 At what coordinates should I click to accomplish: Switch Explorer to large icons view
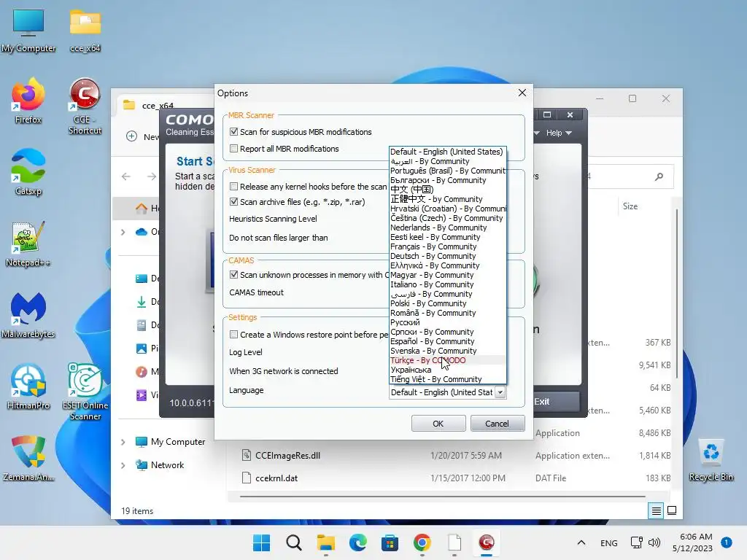[672, 511]
